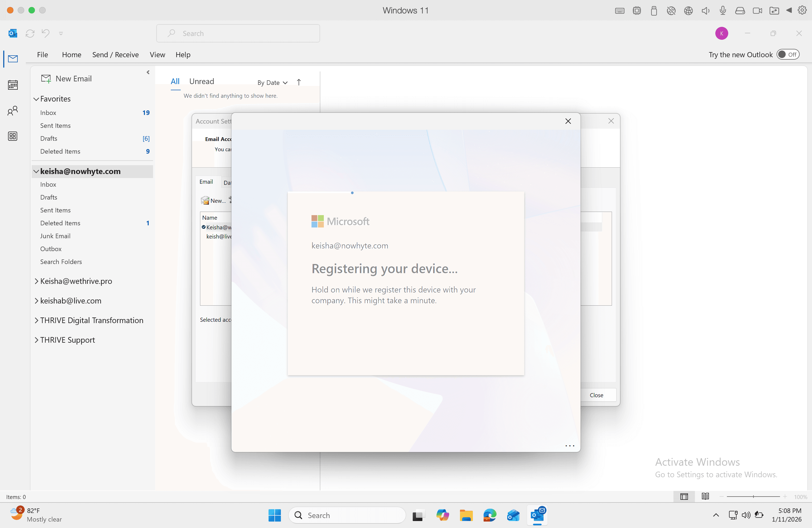Show Unread messages filter
This screenshot has height=528, width=812.
202,81
